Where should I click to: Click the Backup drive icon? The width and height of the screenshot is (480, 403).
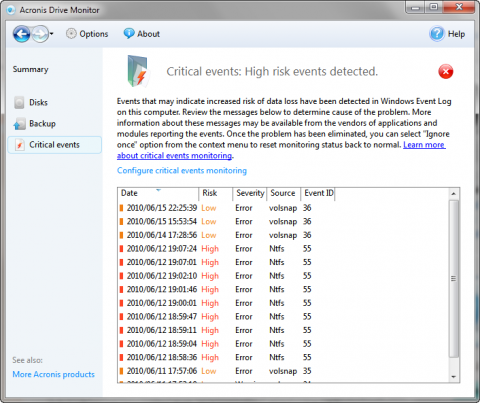coord(19,124)
